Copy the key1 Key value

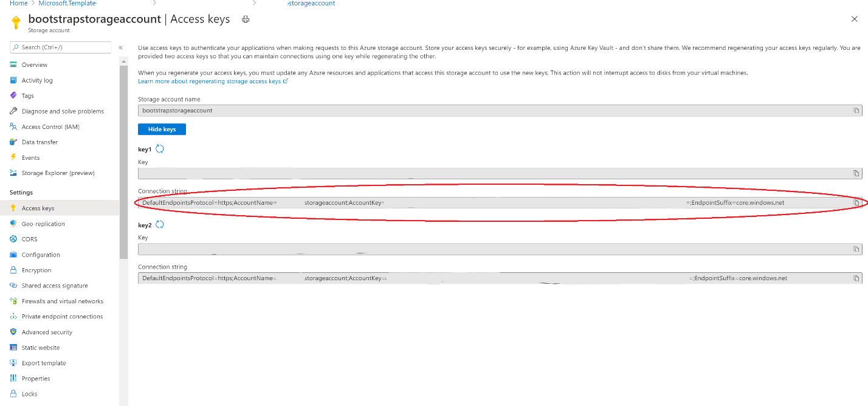[x=856, y=173]
